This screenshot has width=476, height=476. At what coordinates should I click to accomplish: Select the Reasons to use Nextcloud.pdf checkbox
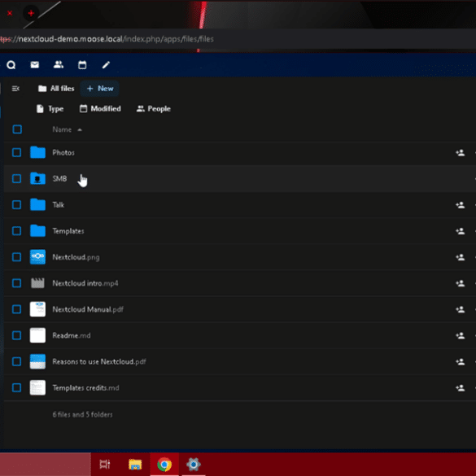coord(17,361)
